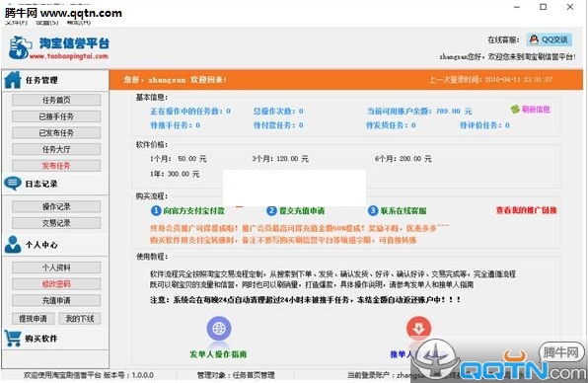The height and width of the screenshot is (383, 588).
Task: Open 个人资料 page
Action: point(56,268)
